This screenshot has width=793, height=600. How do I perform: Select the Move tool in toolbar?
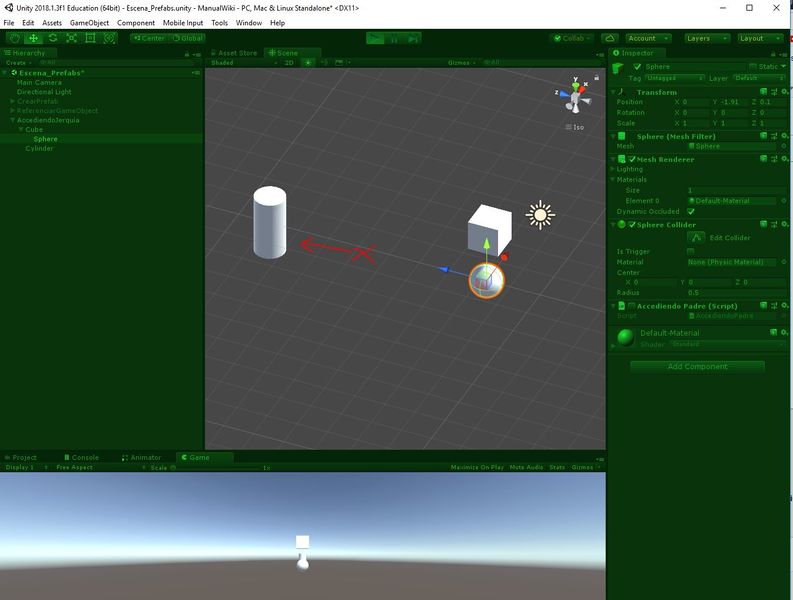click(x=33, y=38)
